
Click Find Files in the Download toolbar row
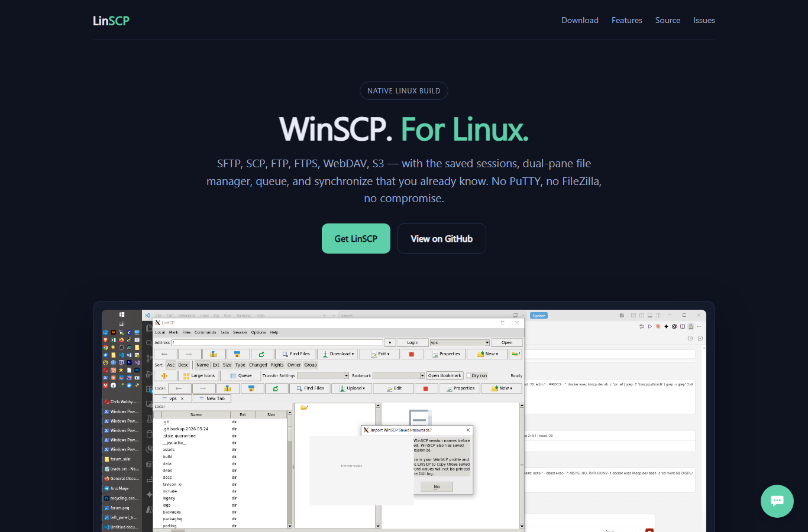[296, 354]
